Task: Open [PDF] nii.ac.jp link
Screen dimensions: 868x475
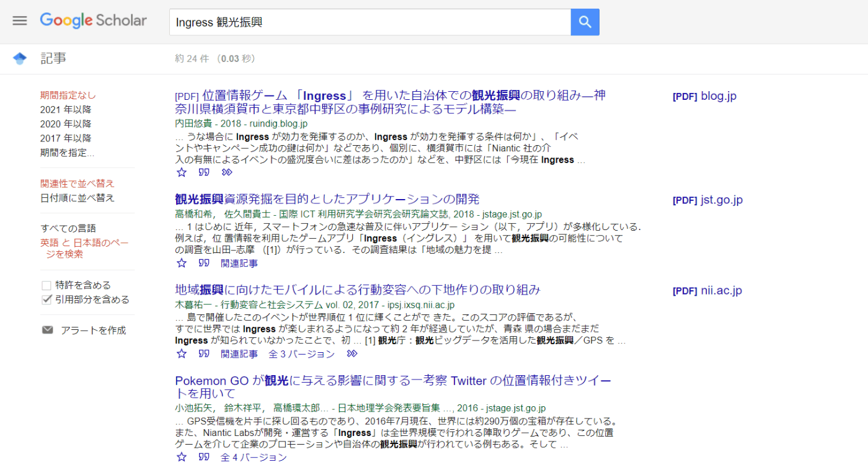Action: tap(707, 290)
